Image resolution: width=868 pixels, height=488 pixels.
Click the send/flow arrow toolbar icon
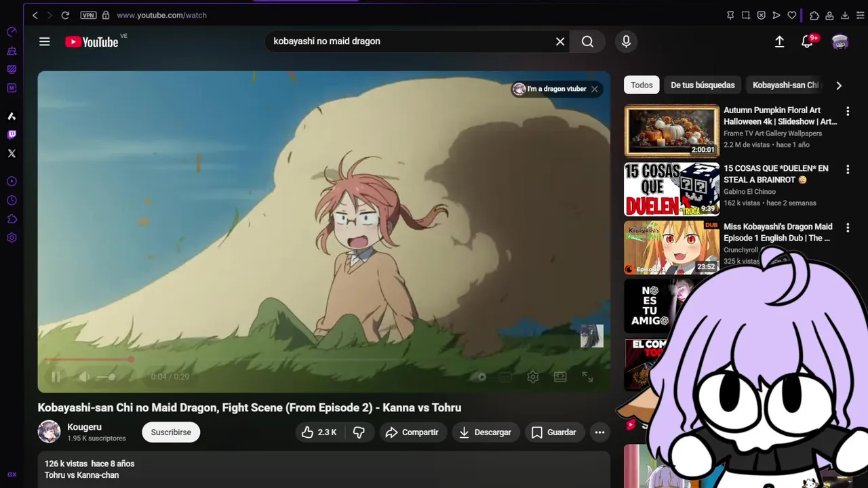(x=776, y=15)
